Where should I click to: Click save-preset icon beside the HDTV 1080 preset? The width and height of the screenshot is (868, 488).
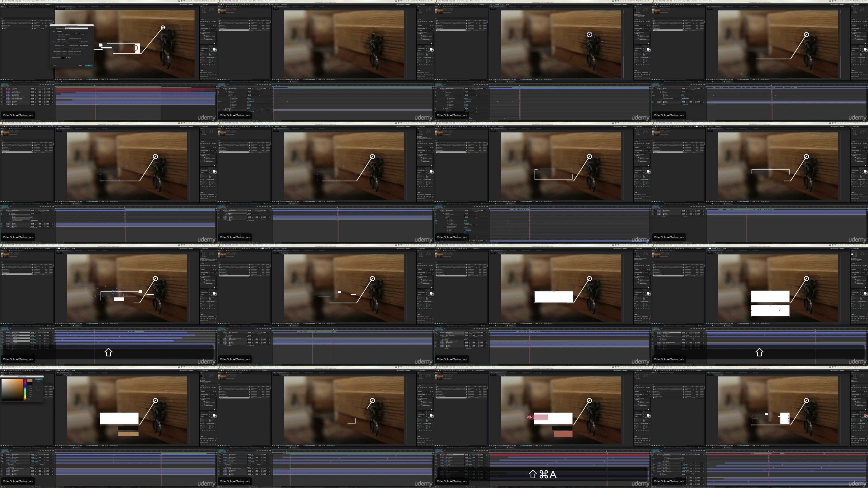(x=82, y=34)
